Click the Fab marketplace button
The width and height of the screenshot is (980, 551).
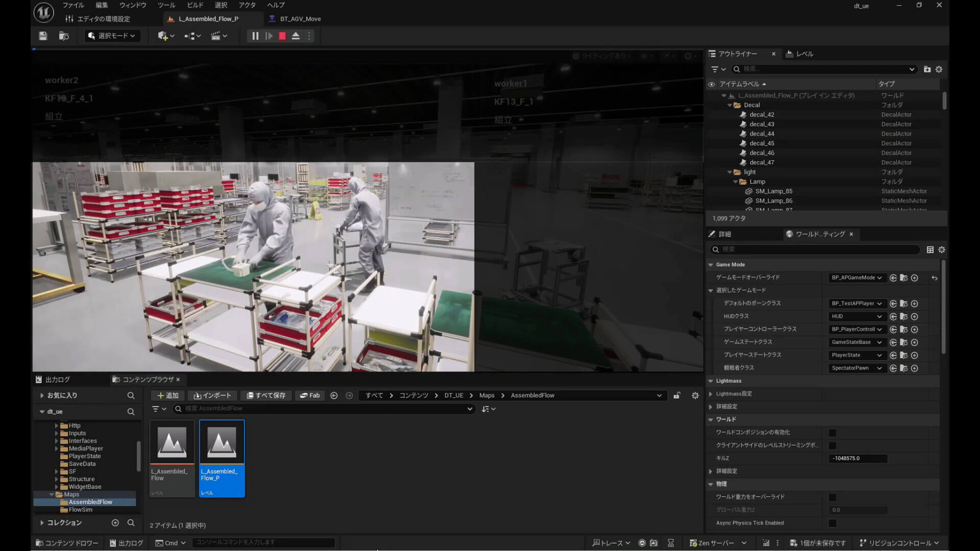point(310,395)
